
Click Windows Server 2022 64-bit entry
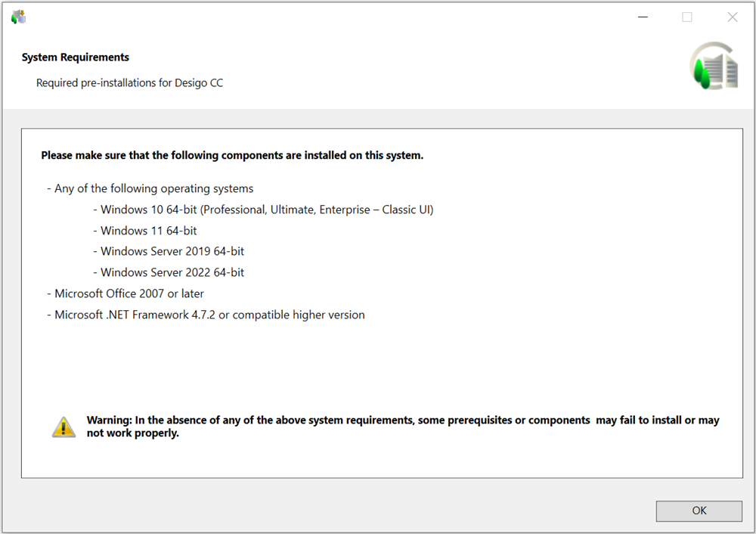[x=172, y=272]
